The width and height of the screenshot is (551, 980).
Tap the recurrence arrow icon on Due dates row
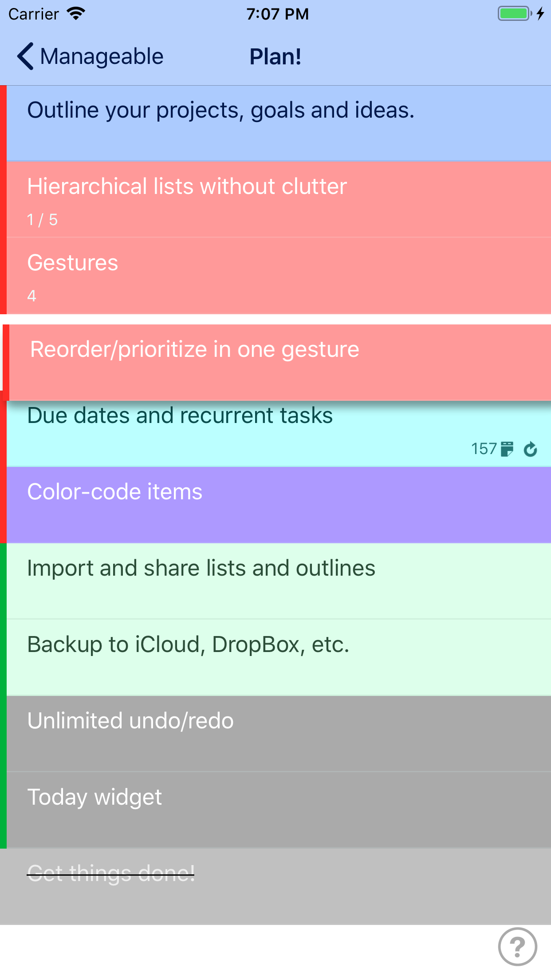tap(531, 449)
